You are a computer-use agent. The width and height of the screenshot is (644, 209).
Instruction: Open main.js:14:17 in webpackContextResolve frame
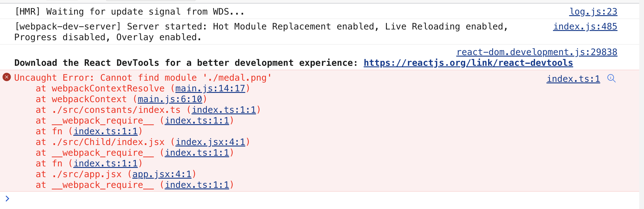210,88
